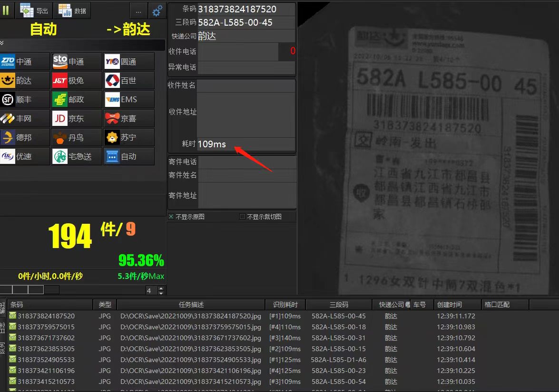Click the 582A-L585-D1-A6 code cell
Image resolution: width=559 pixels, height=392 pixels.
[338, 360]
